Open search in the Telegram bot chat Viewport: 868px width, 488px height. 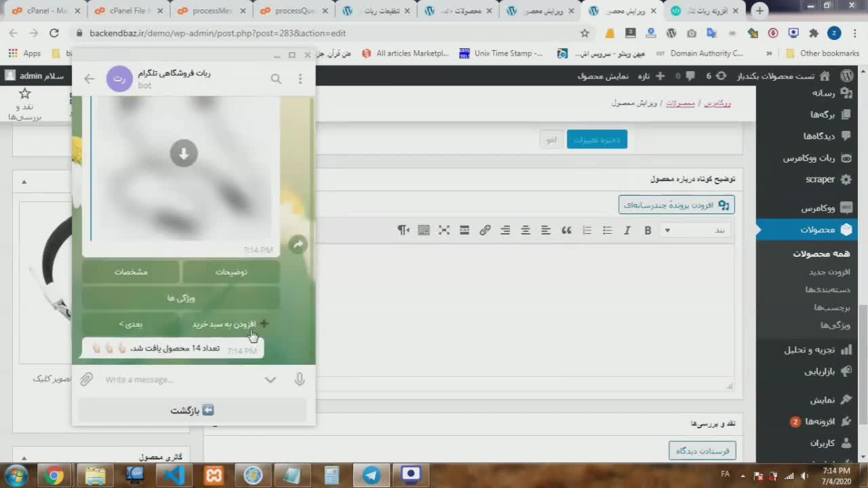point(276,79)
